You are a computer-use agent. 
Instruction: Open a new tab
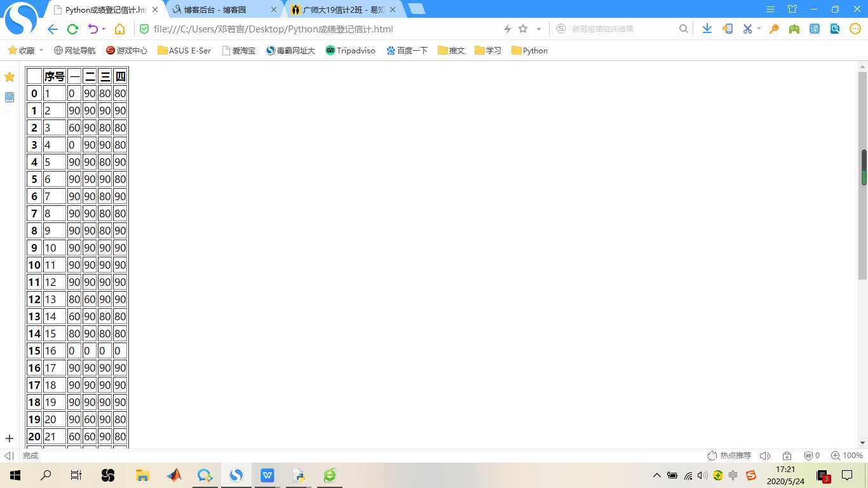pos(416,9)
